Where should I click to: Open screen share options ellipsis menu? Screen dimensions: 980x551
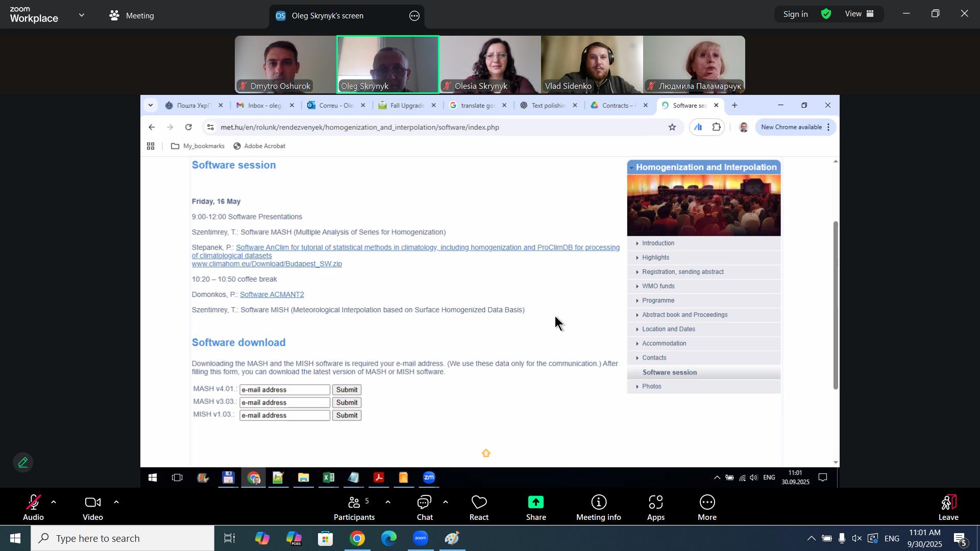(x=414, y=16)
